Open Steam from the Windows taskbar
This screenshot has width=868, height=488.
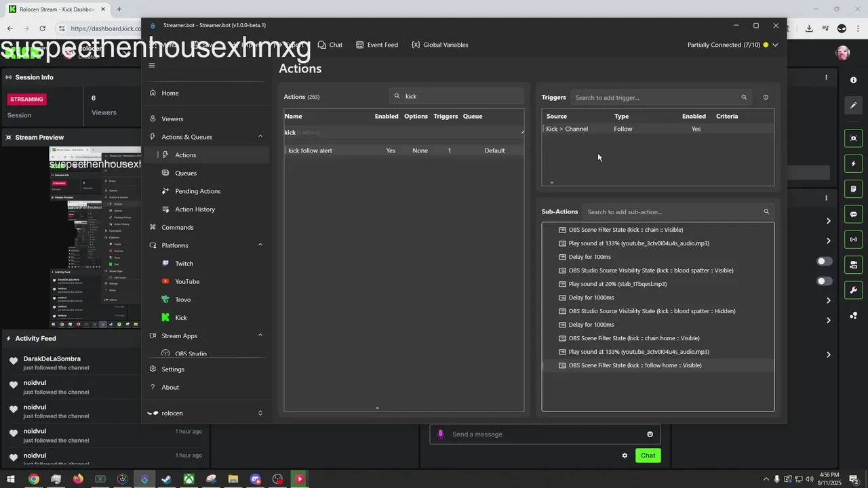tap(166, 479)
